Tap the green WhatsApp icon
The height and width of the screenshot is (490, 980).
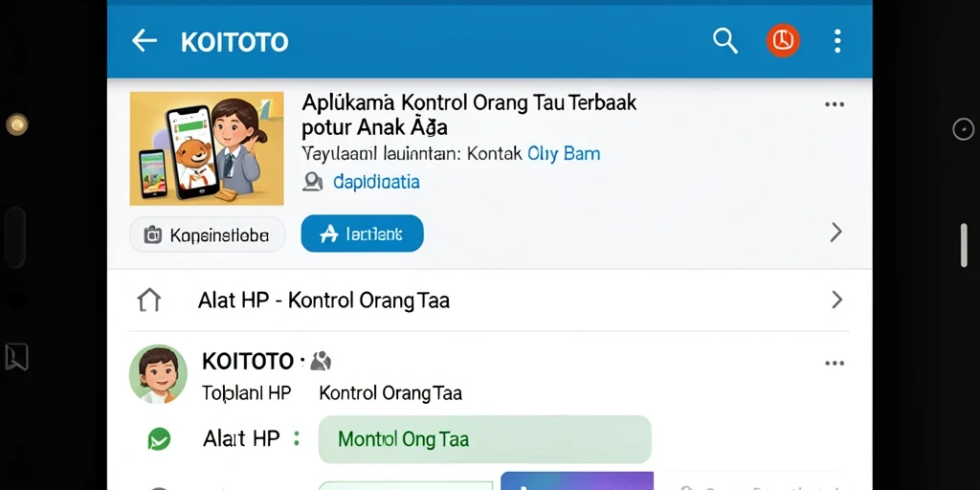tap(160, 438)
